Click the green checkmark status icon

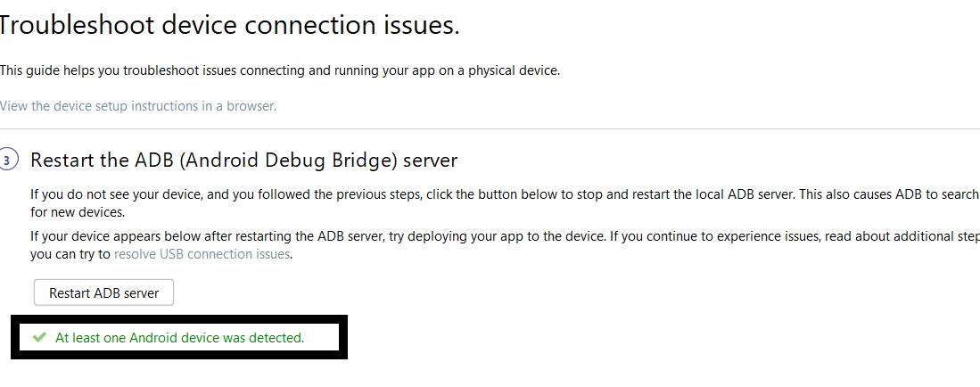[39, 337]
